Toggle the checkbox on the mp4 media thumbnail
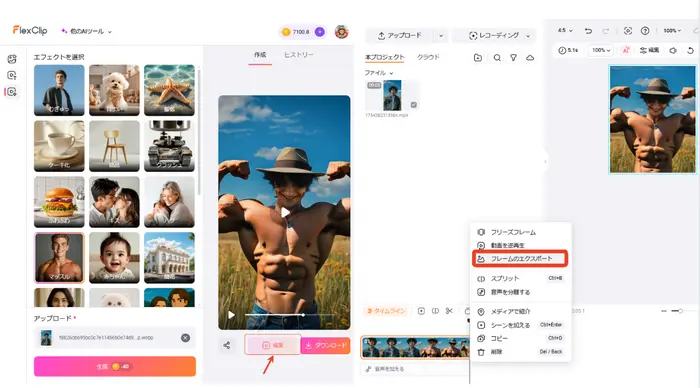 (414, 105)
